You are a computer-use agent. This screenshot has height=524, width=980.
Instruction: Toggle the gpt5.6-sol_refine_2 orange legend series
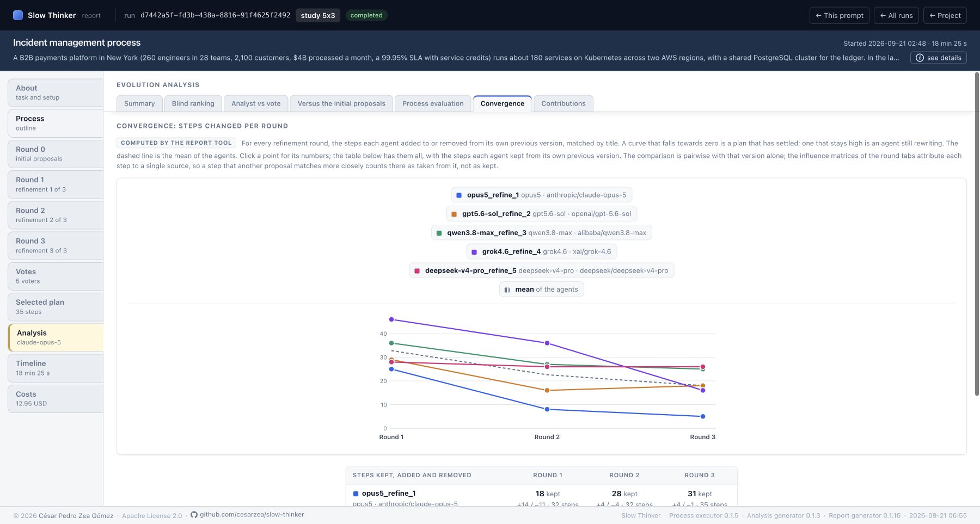541,214
